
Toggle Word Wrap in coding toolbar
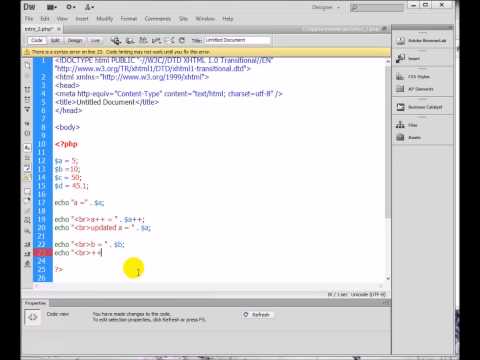[x=28, y=168]
